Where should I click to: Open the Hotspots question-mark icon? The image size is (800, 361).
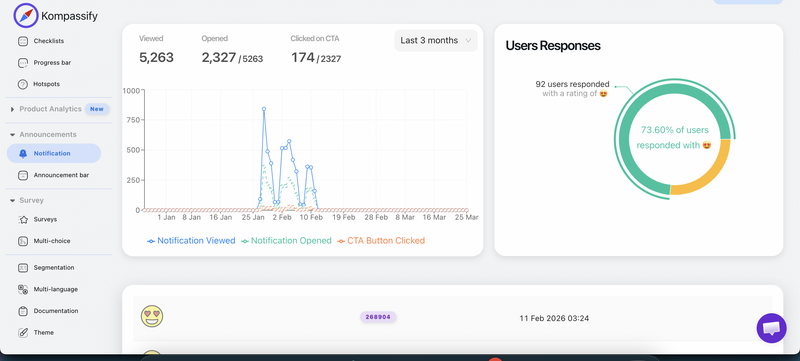coord(23,85)
